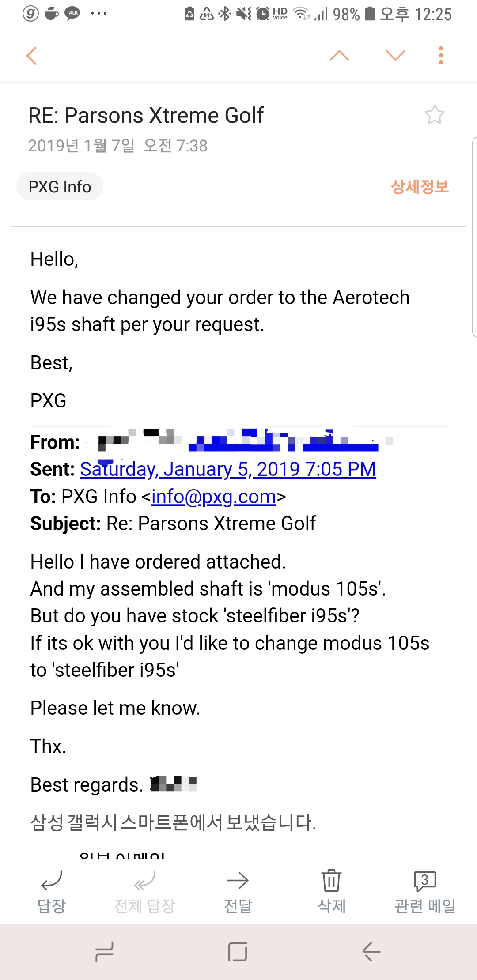Tap the email subject title
This screenshot has height=980, width=477.
[x=146, y=116]
